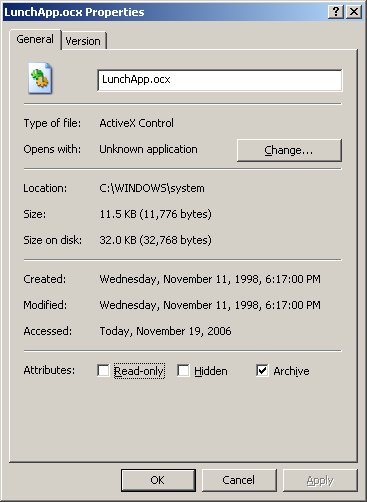Enable the Read-only attribute checkbox
The image size is (367, 502).
[103, 370]
